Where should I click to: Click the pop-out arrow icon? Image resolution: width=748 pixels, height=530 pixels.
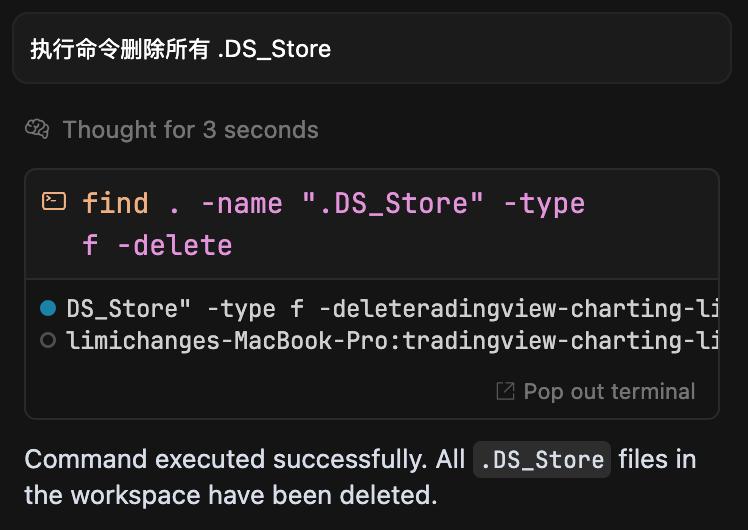(x=506, y=390)
